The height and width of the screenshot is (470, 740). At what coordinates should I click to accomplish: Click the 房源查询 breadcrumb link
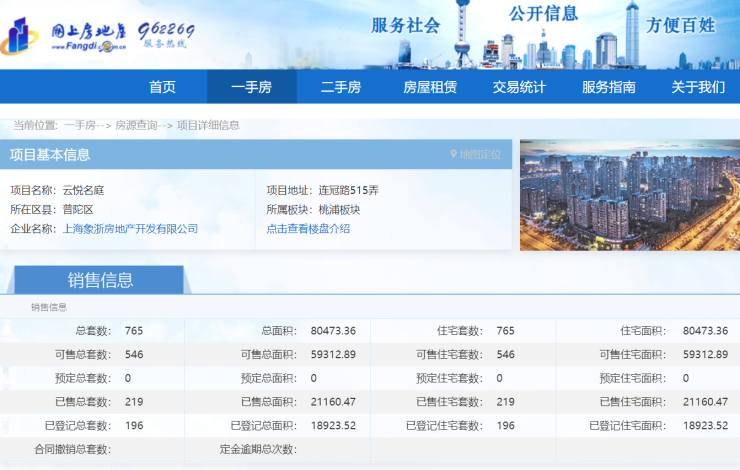click(135, 125)
